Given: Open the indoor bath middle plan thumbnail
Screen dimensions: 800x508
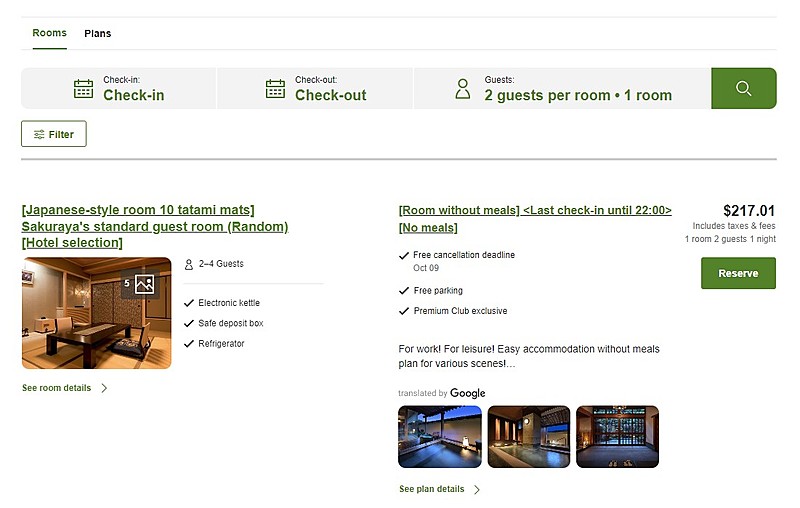Looking at the screenshot, I should (529, 437).
